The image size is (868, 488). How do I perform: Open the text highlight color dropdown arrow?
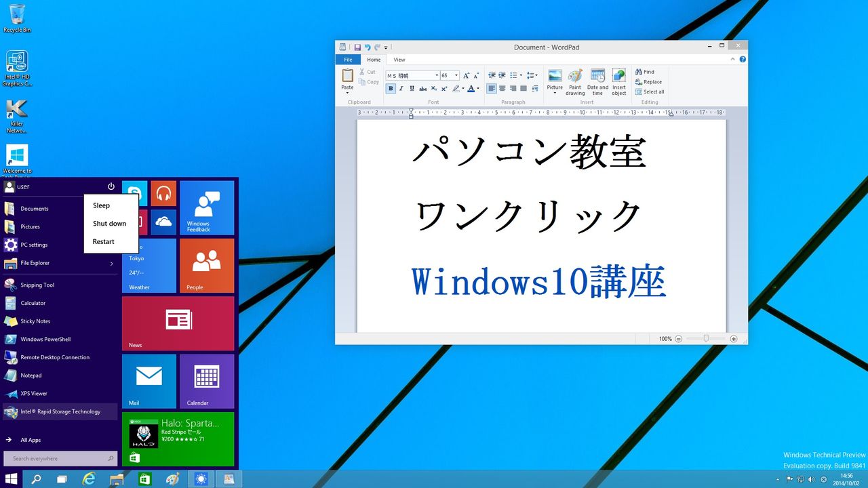[x=462, y=89]
